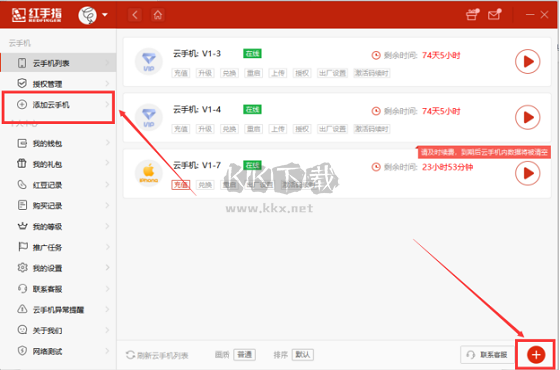
Task: Click the home icon in the title bar
Action: click(x=158, y=15)
